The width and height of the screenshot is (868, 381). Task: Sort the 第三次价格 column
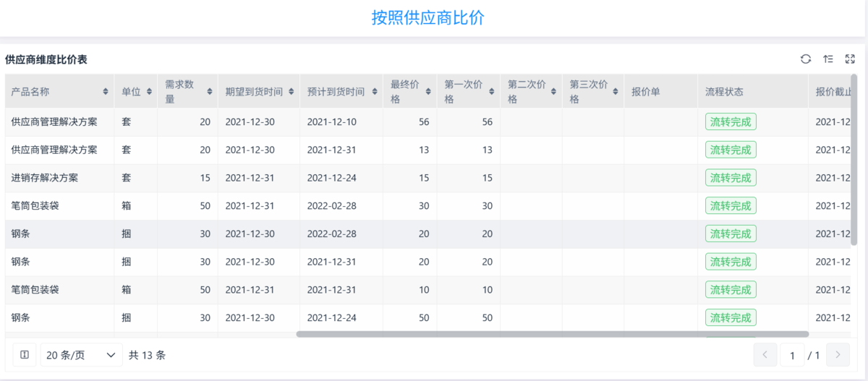click(x=616, y=92)
